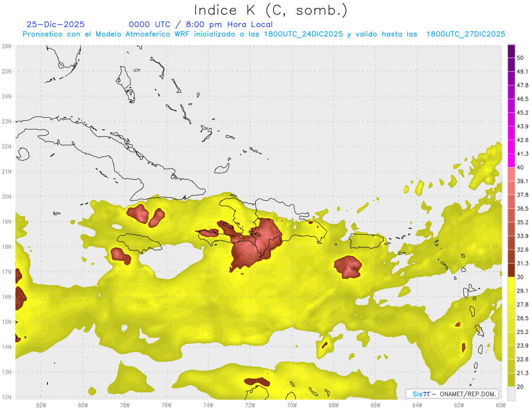Click the latitude label '26N'

[6, 46]
